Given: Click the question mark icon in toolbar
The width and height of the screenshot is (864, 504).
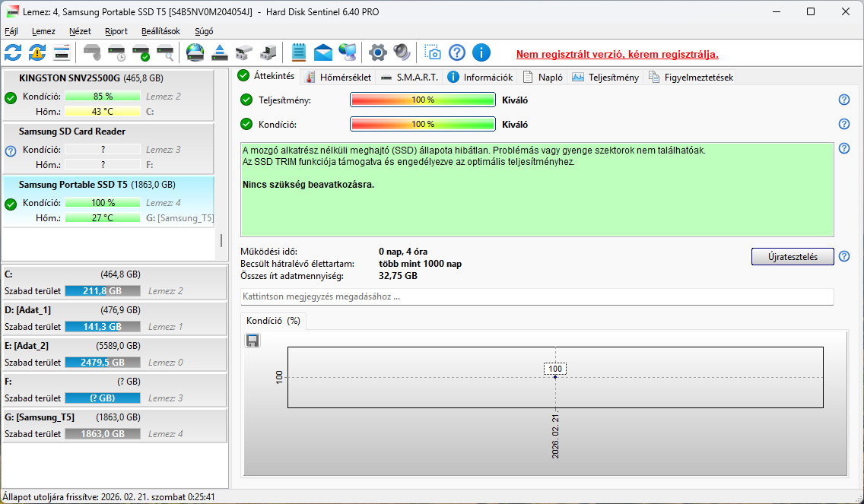Looking at the screenshot, I should (x=457, y=53).
